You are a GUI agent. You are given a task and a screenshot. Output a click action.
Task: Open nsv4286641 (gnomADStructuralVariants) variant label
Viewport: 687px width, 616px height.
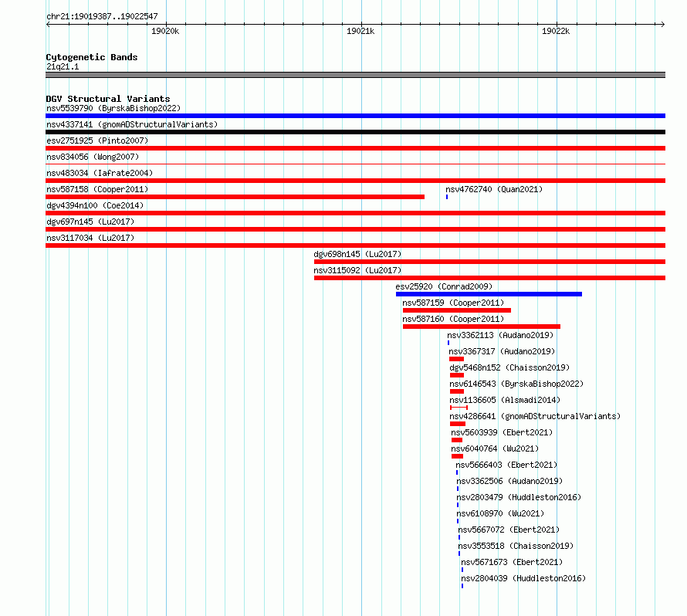[x=535, y=416]
